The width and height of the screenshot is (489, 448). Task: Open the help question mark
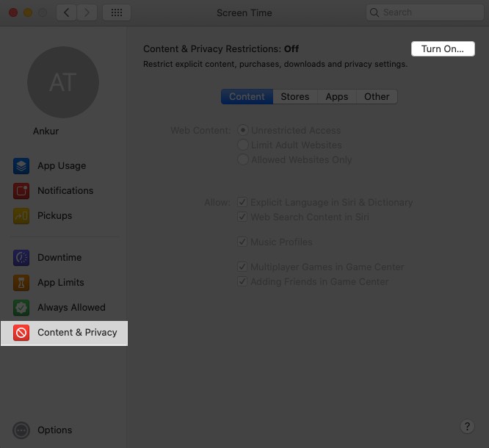pos(467,426)
